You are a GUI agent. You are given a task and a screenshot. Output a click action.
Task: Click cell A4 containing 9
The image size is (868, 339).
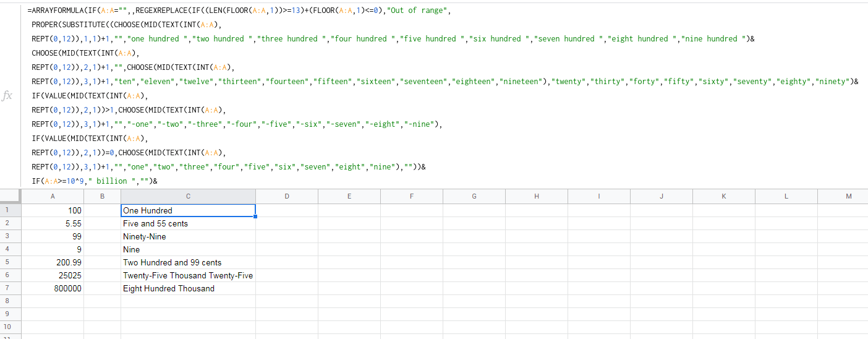tap(53, 249)
